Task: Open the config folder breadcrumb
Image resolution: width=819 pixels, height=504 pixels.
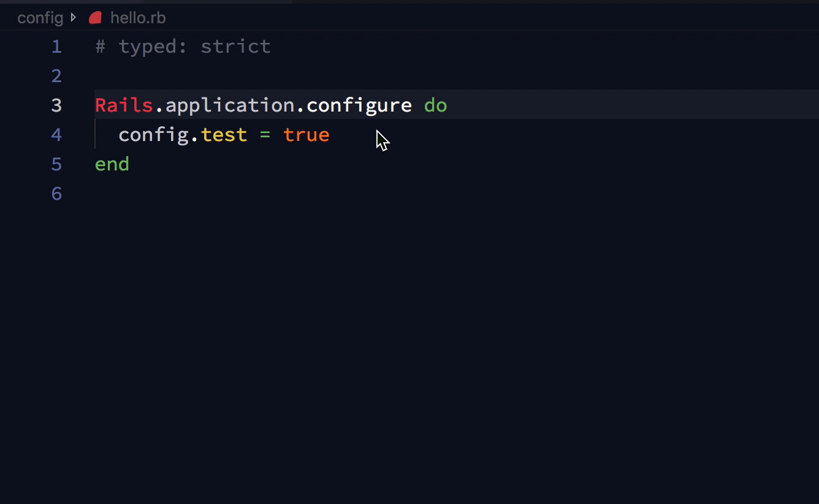Action: coord(40,18)
